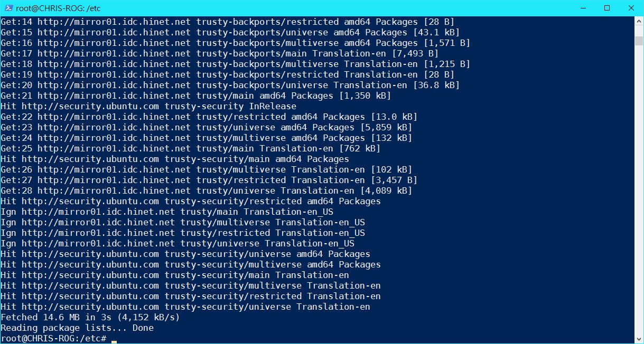The image size is (644, 344).
Task: Click the empty scrollbar track below the thumb
Action: click(x=639, y=190)
